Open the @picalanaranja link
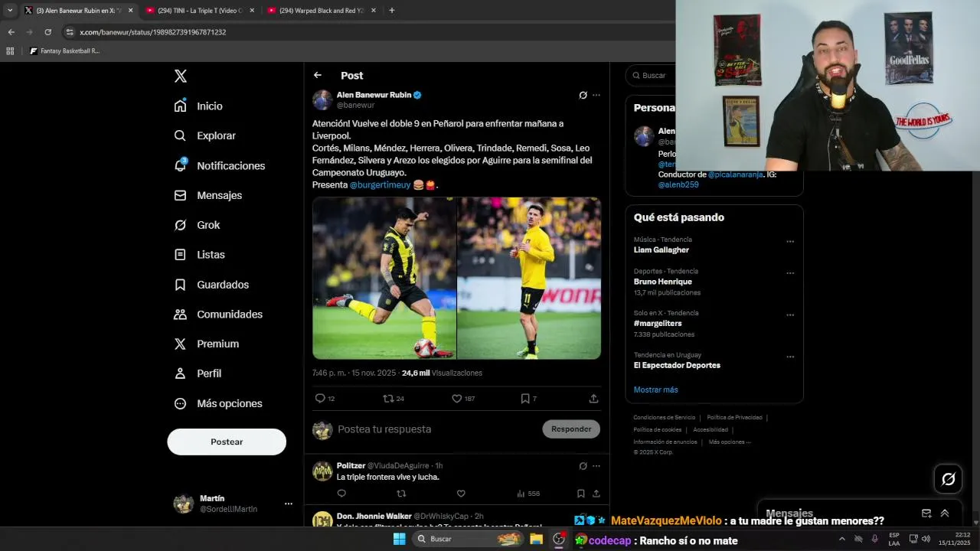This screenshot has height=551, width=980. pos(735,174)
